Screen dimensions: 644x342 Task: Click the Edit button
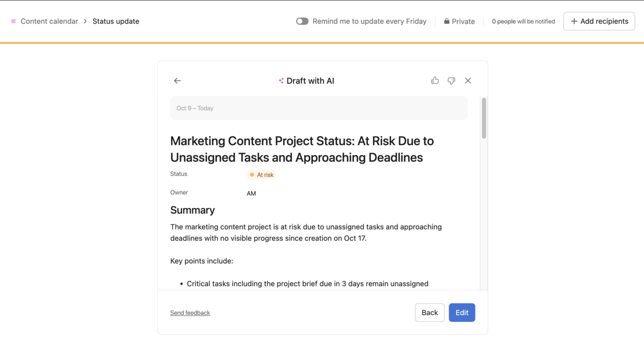(462, 312)
